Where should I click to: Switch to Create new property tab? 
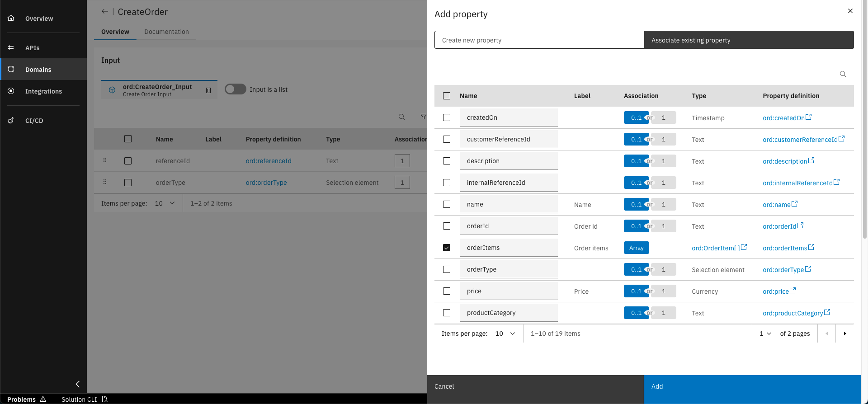(x=539, y=40)
